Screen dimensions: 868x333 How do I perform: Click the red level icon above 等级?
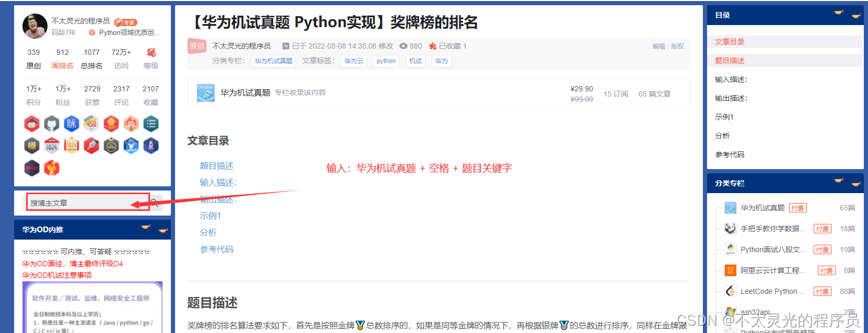coord(151,52)
